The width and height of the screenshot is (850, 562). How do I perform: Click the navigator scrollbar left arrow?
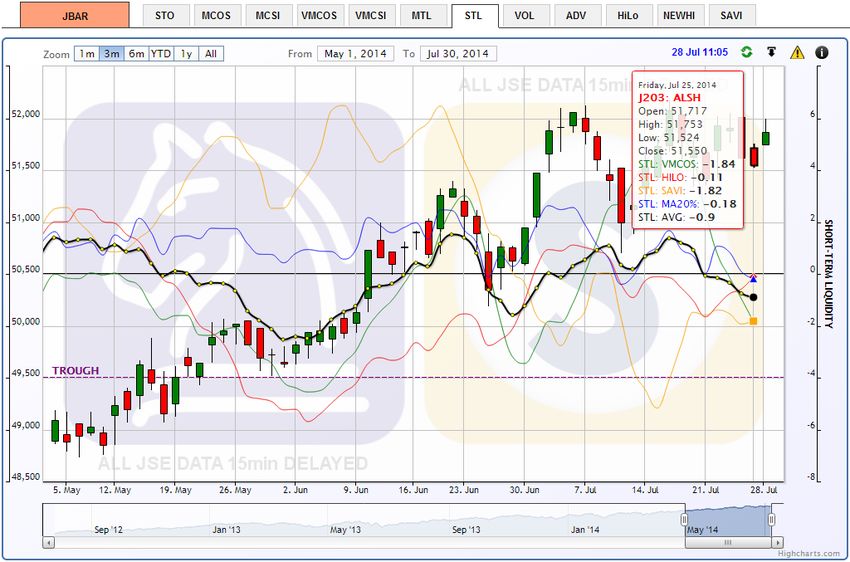[48, 542]
